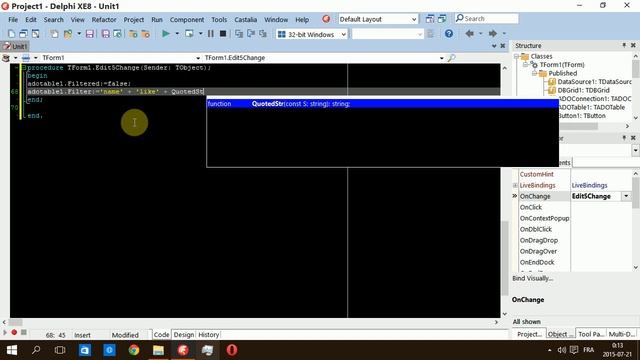Open the Component menu
The width and height of the screenshot is (640, 360).
[187, 20]
